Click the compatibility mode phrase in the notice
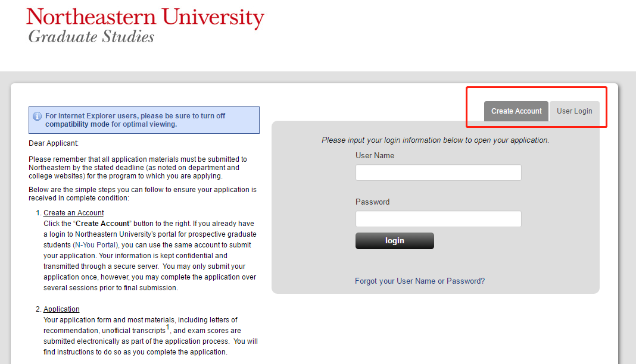The image size is (636, 364). coord(77,125)
